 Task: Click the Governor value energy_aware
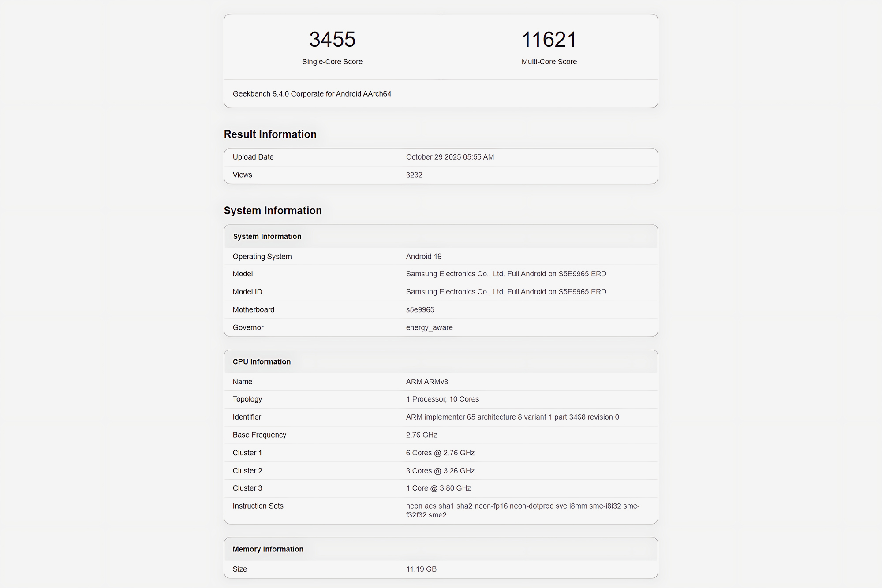coord(429,327)
